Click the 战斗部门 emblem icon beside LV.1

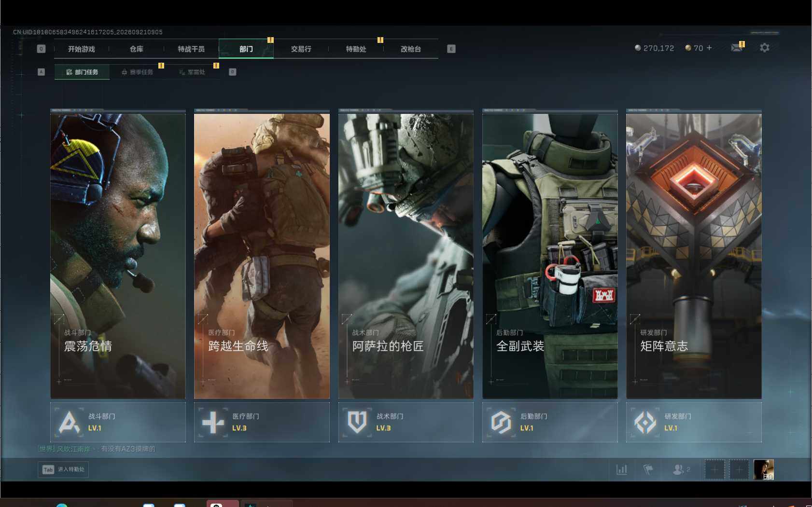click(x=69, y=422)
